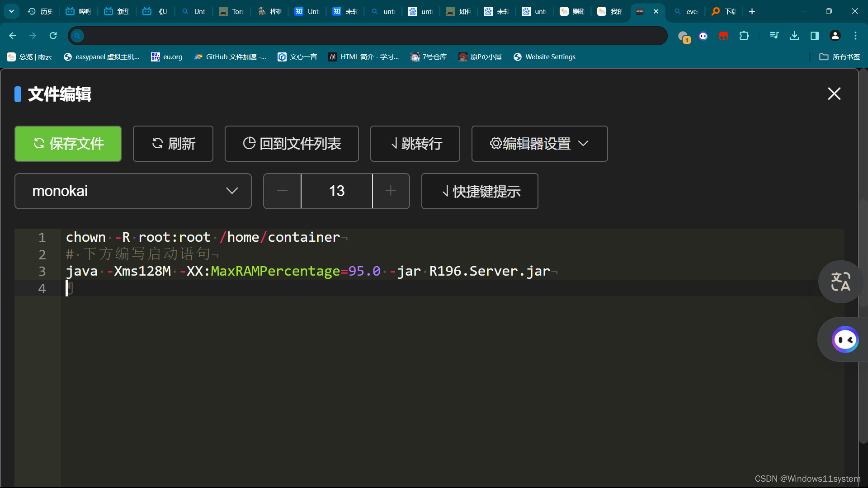Save the file with 保存文件 button
The height and width of the screenshot is (488, 868).
68,144
